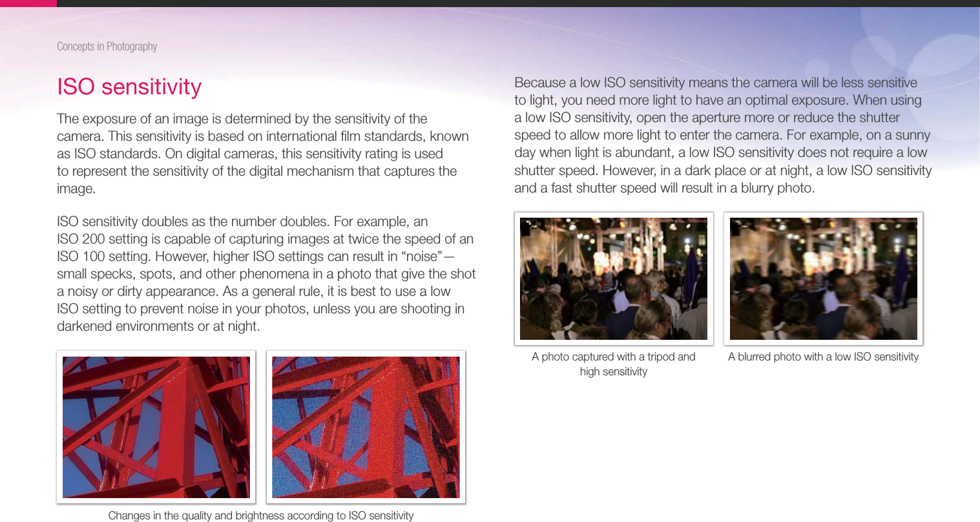
Task: Click the line beginning 'as ISO standards. On digital cameras'
Action: click(x=250, y=154)
